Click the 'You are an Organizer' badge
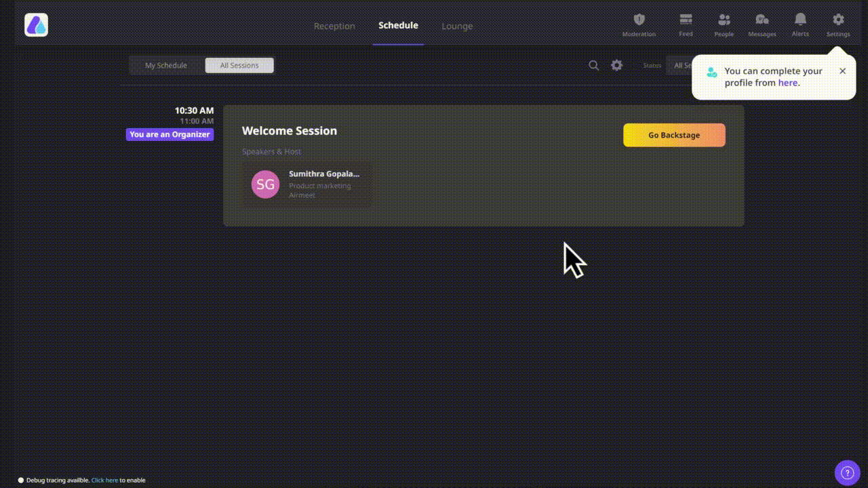Image resolution: width=868 pixels, height=488 pixels. pyautogui.click(x=170, y=134)
